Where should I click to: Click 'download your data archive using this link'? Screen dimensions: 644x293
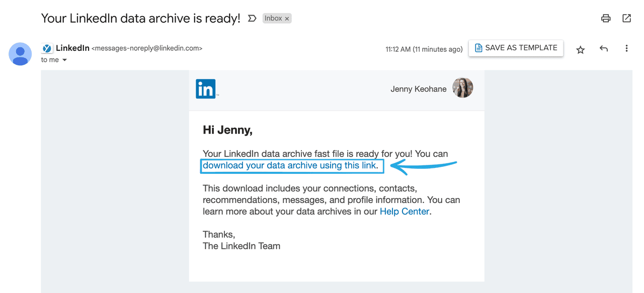click(289, 165)
